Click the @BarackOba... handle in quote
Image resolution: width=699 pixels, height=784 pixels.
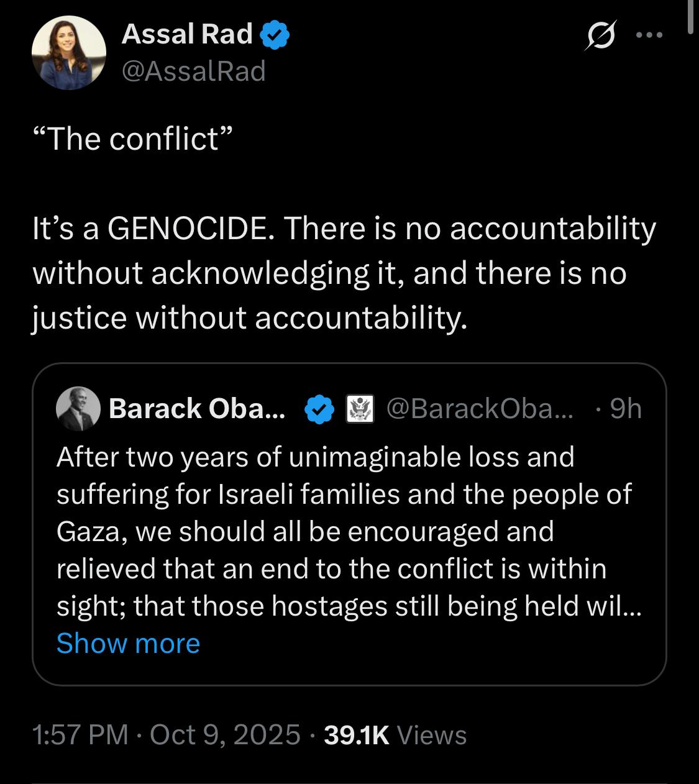click(480, 409)
